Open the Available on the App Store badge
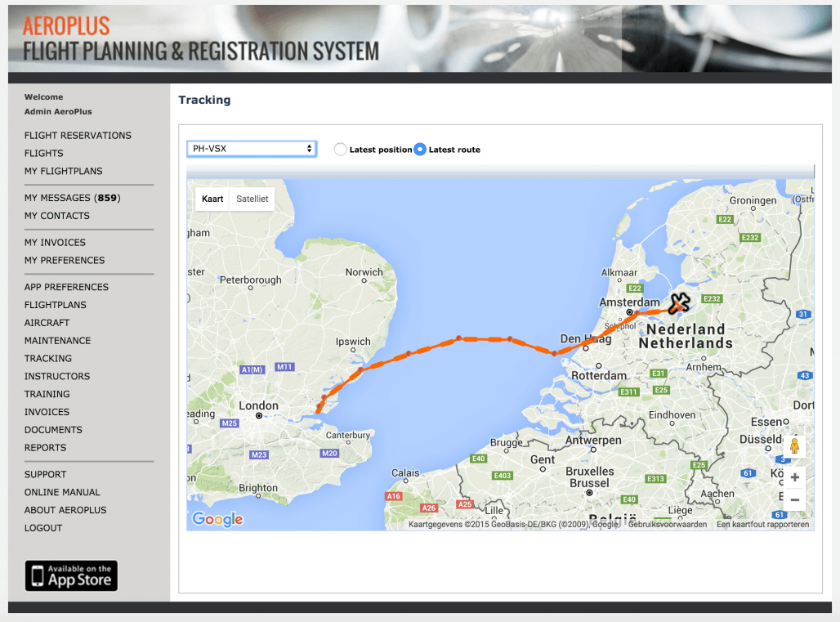Image resolution: width=840 pixels, height=622 pixels. (70, 575)
